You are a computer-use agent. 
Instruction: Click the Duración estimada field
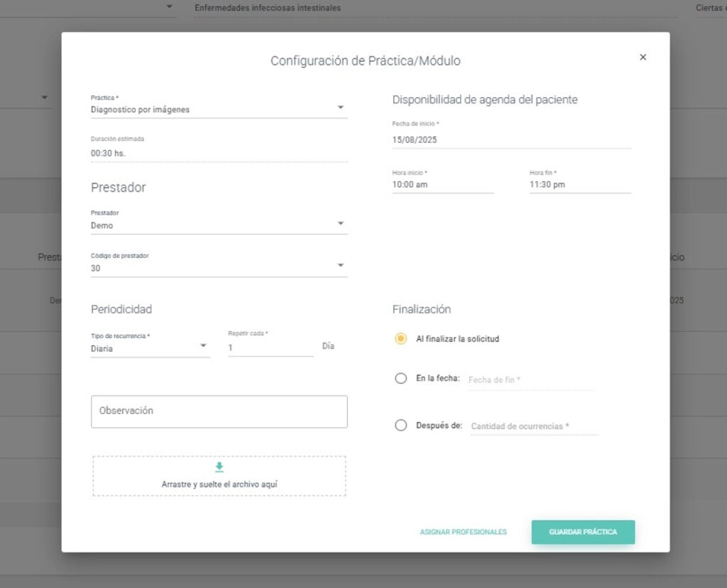point(219,153)
